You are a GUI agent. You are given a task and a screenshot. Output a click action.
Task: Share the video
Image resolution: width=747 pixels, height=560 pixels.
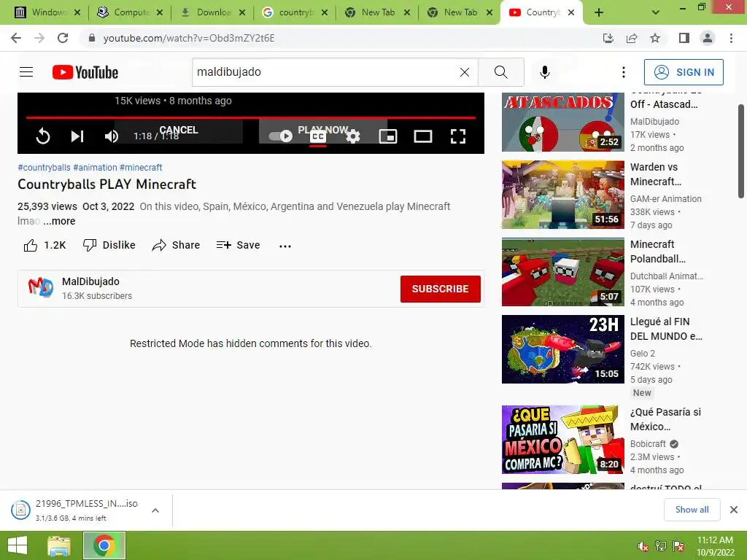176,245
